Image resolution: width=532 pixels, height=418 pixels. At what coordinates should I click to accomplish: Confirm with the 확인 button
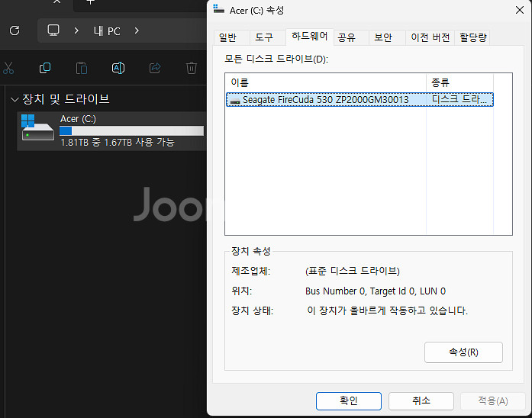pos(349,401)
